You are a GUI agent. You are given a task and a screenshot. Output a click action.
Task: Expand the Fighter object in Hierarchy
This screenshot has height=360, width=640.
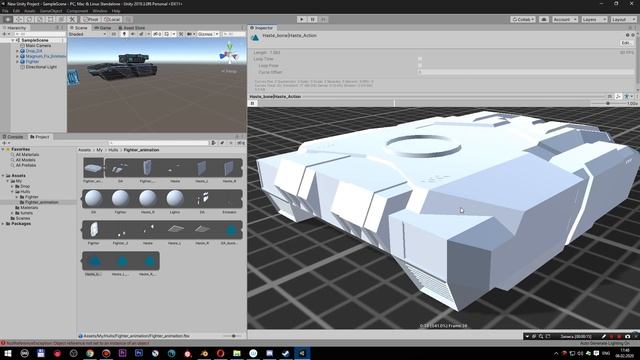click(x=18, y=62)
